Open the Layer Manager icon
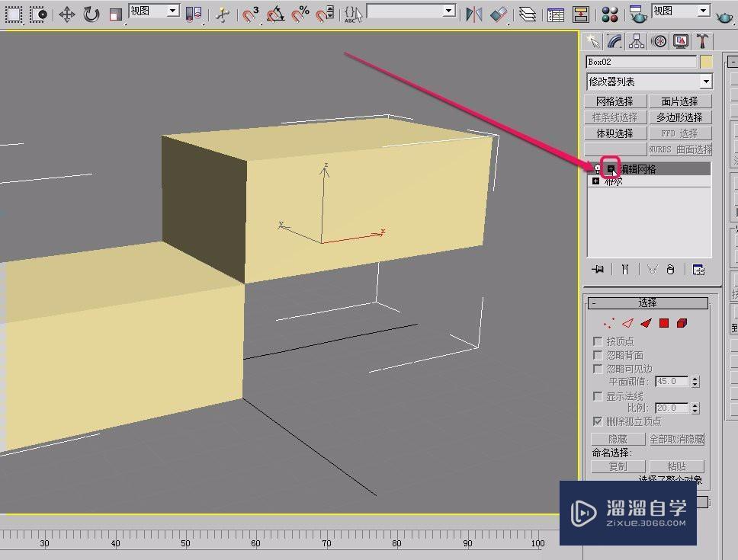 click(528, 14)
